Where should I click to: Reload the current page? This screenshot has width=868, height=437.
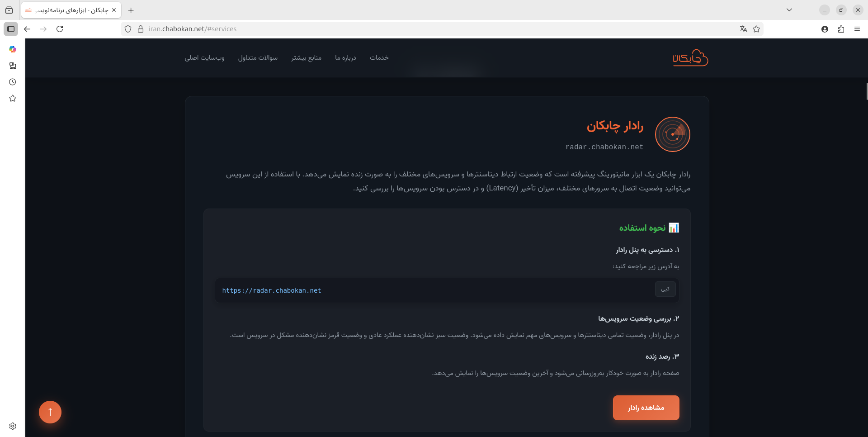60,29
